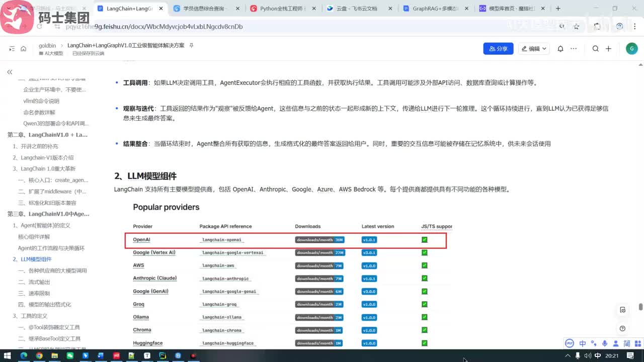
Task: Switch to the 云盘 - 飞书云文档 tab
Action: (x=359, y=9)
